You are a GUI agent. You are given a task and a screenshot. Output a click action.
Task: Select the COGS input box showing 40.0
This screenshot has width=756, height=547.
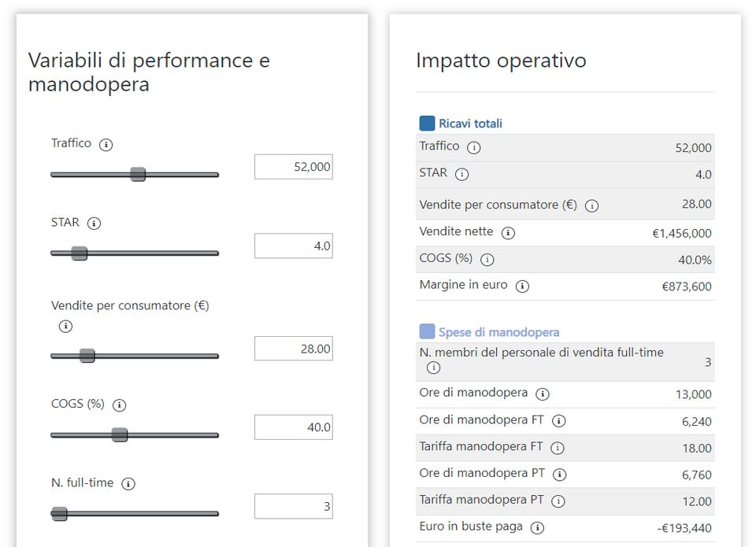tap(293, 427)
